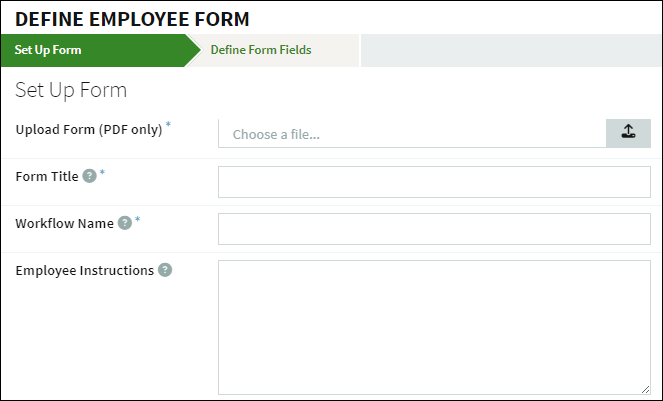
Task: Click the required asterisk beside Workflow Name
Action: coord(137,219)
